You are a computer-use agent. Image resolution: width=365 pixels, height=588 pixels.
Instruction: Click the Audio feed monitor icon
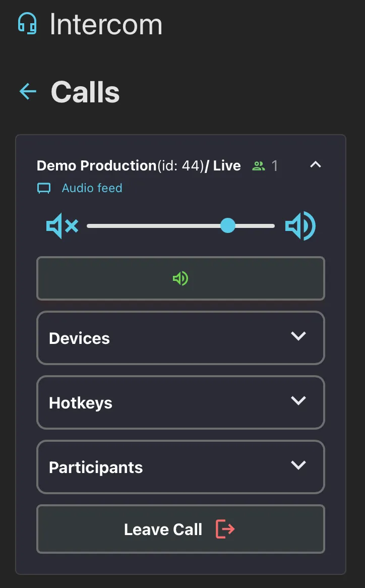click(x=44, y=189)
